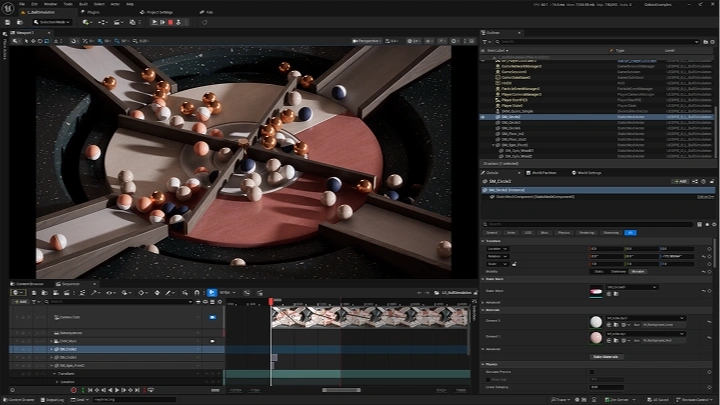This screenshot has width=720, height=405.
Task: Select the SM_Circle2 track in Sequencer
Action: (x=117, y=349)
